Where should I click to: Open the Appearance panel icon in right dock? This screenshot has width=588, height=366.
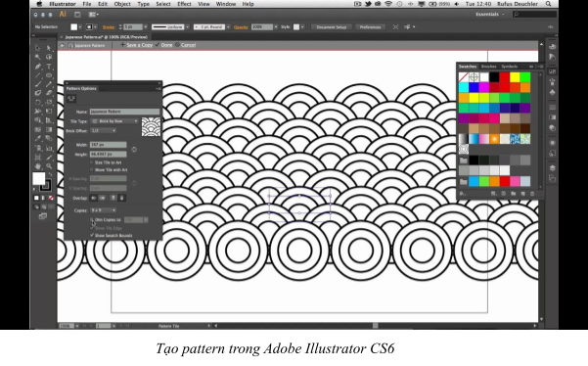[552, 143]
